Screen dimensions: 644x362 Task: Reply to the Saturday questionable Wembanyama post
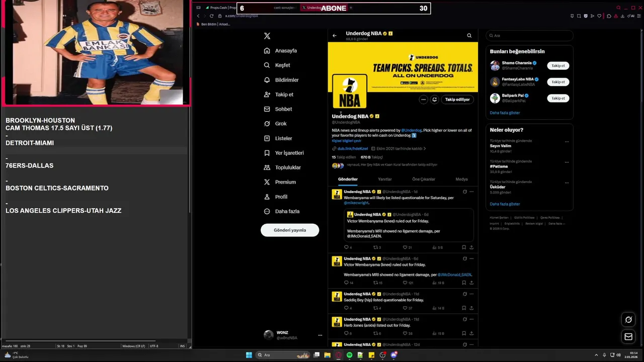point(346,247)
